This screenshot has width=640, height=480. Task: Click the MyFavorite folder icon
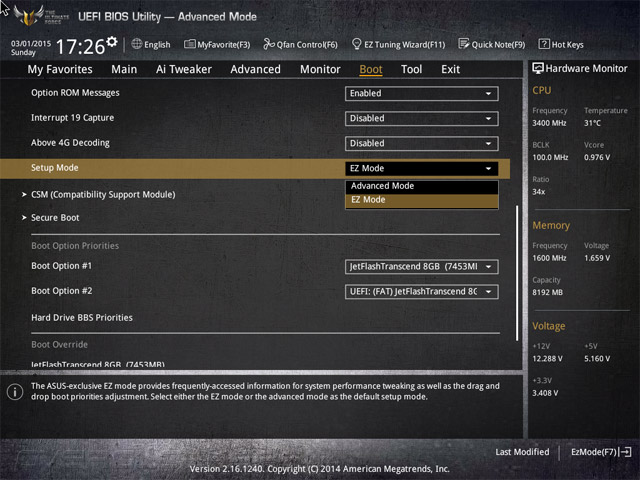[x=189, y=44]
